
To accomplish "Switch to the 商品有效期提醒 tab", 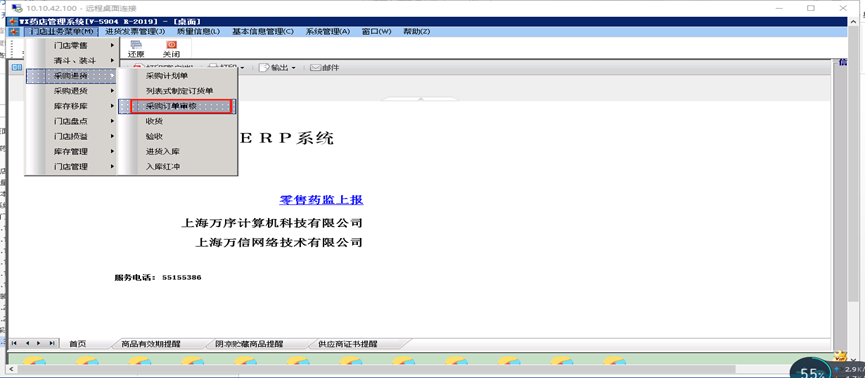I will [x=151, y=343].
